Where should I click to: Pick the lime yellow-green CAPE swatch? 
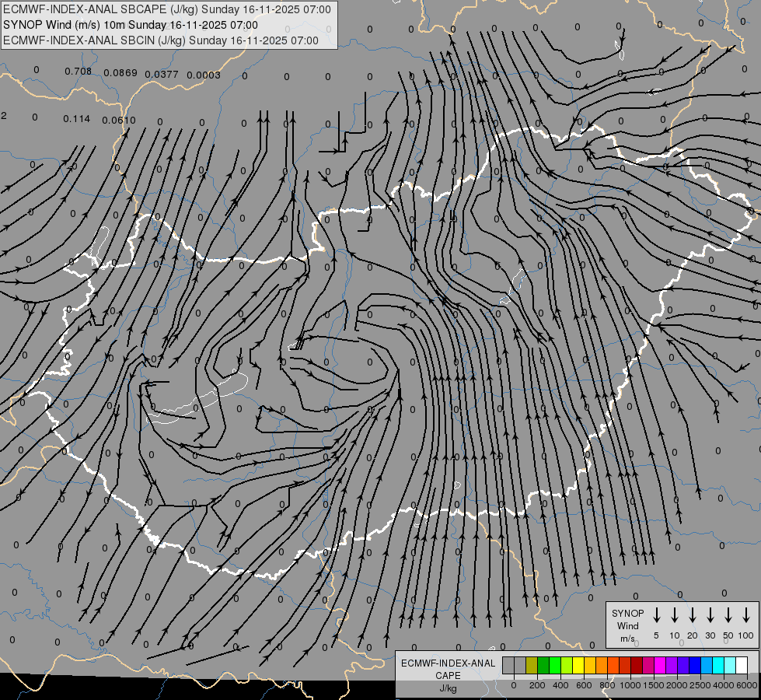(567, 665)
